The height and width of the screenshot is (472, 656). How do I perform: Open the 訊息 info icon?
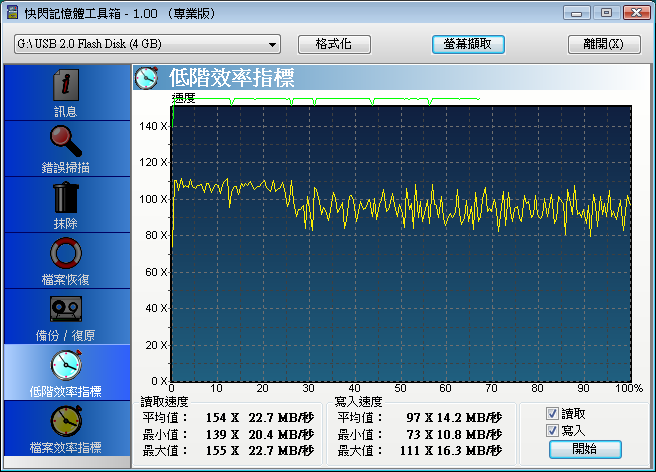(x=66, y=85)
